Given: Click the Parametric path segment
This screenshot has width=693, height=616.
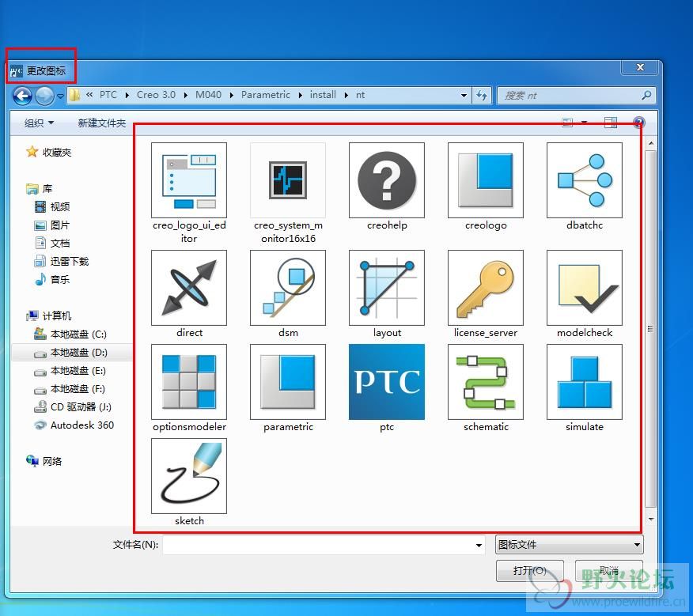Looking at the screenshot, I should (x=266, y=95).
